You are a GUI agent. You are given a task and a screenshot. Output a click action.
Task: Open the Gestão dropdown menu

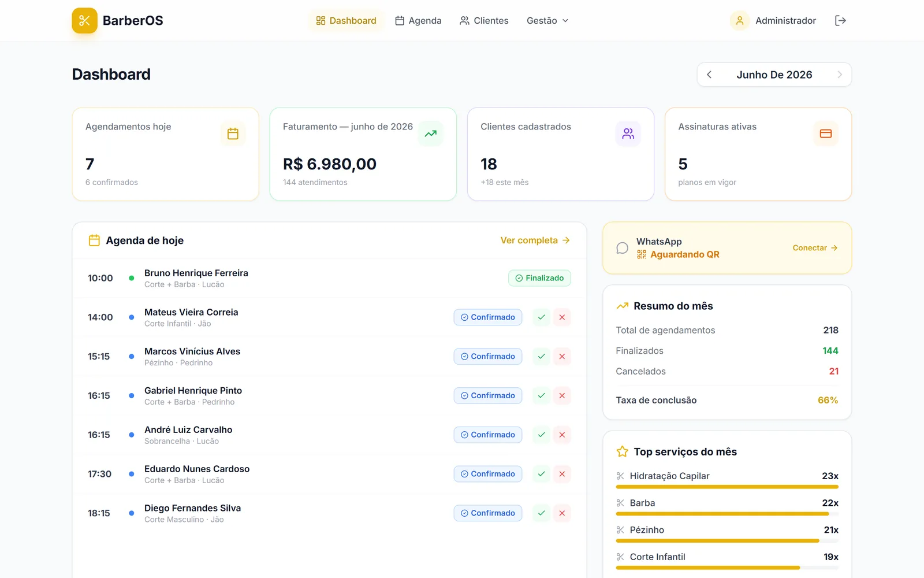pyautogui.click(x=547, y=21)
